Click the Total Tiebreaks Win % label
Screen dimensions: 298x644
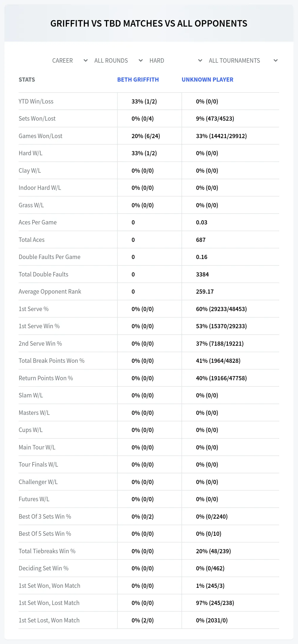[47, 551]
